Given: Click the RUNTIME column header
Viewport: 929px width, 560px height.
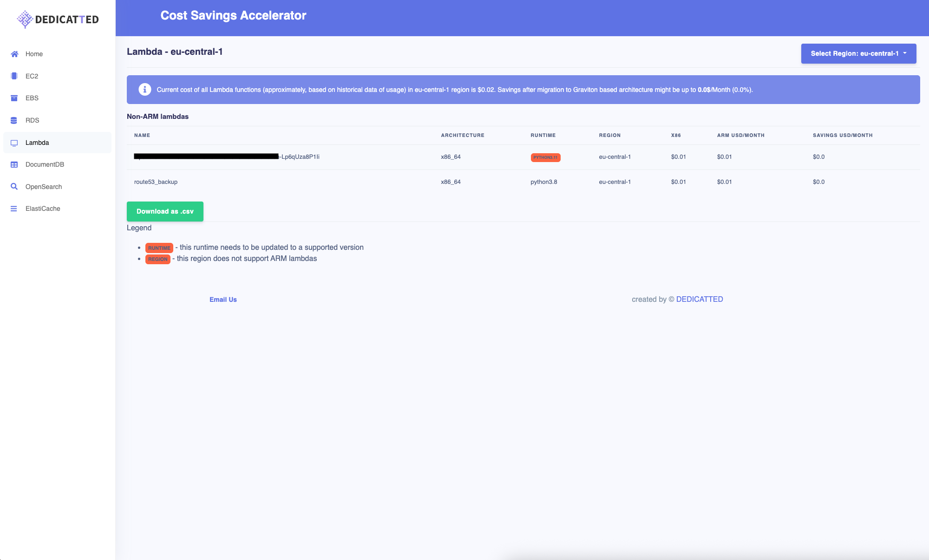Looking at the screenshot, I should (x=543, y=135).
